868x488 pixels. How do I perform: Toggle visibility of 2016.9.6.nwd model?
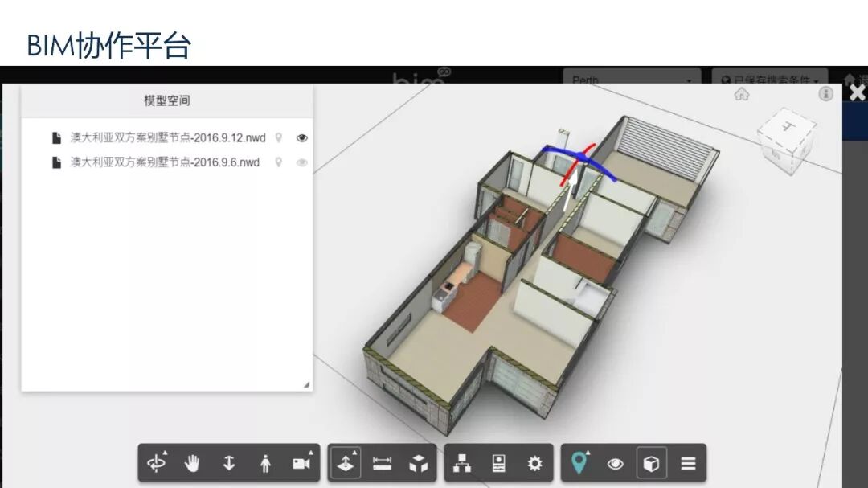point(301,162)
